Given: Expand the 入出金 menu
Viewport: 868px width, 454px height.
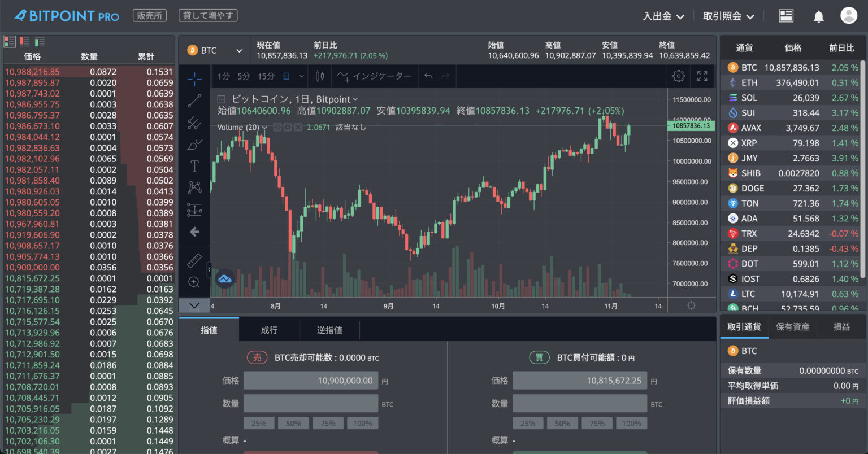Looking at the screenshot, I should [x=664, y=16].
